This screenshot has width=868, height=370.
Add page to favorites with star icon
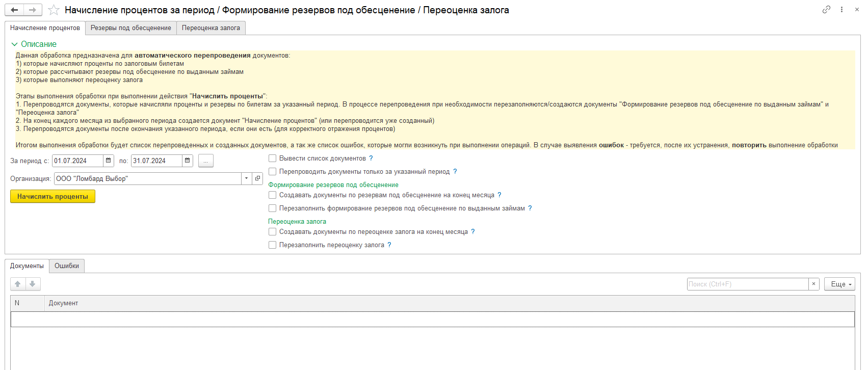tap(54, 10)
